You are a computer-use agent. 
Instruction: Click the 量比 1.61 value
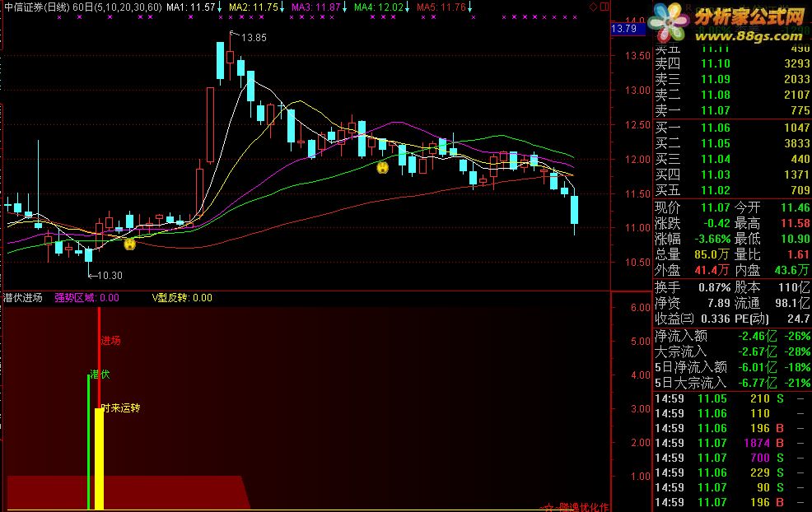pyautogui.click(x=798, y=254)
